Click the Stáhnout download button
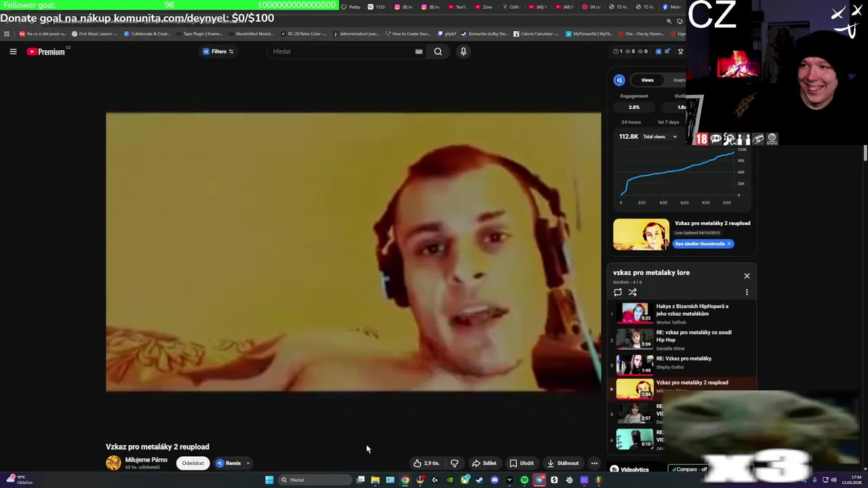The image size is (868, 488). tap(563, 464)
